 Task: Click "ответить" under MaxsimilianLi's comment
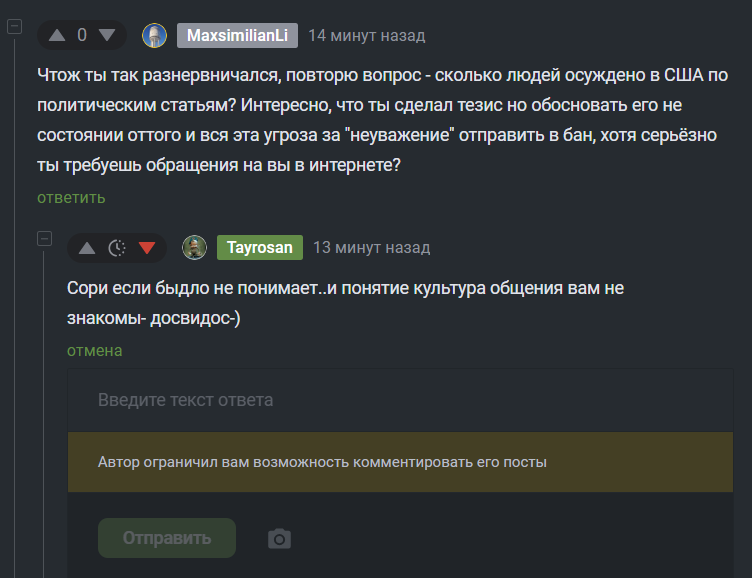pyautogui.click(x=71, y=197)
